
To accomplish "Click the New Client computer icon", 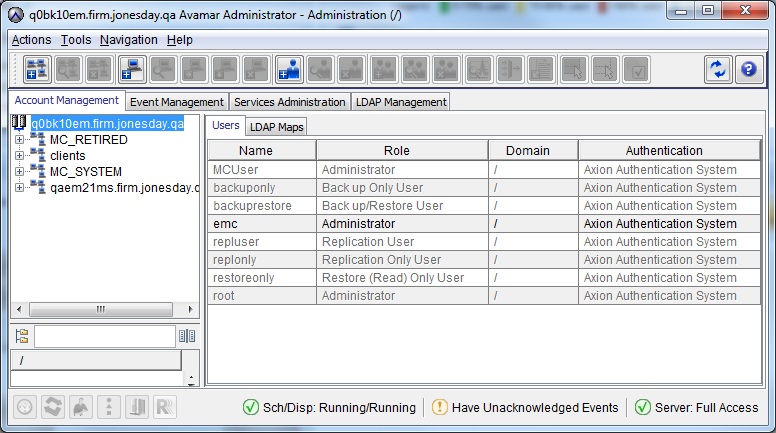I will click(x=132, y=69).
